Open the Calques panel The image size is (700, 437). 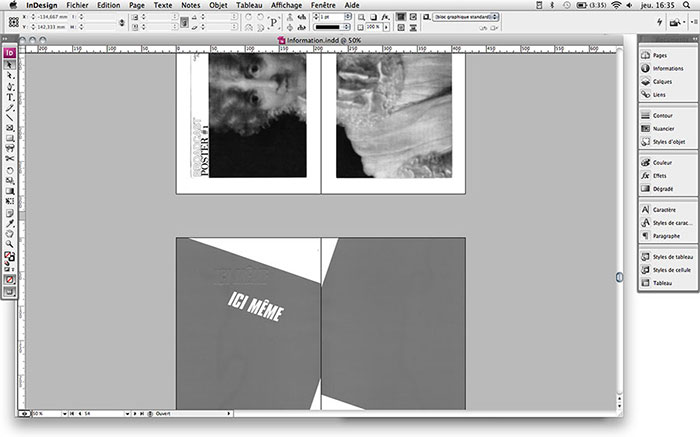660,81
